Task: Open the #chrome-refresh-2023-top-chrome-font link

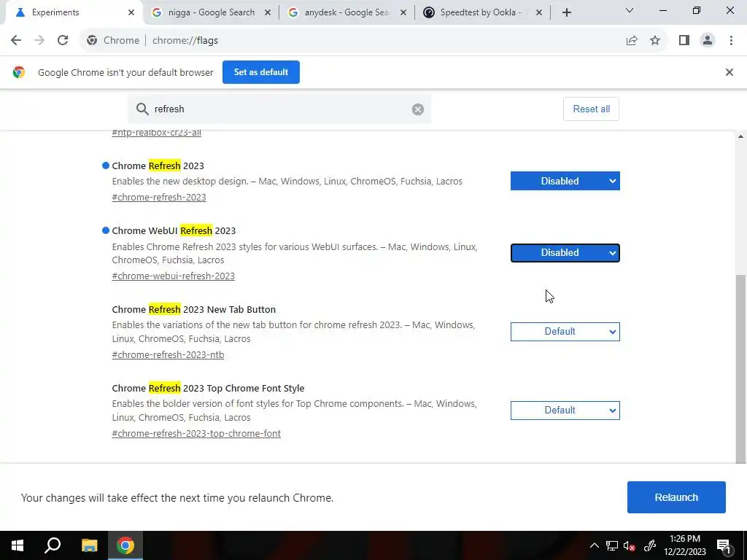Action: pos(196,433)
